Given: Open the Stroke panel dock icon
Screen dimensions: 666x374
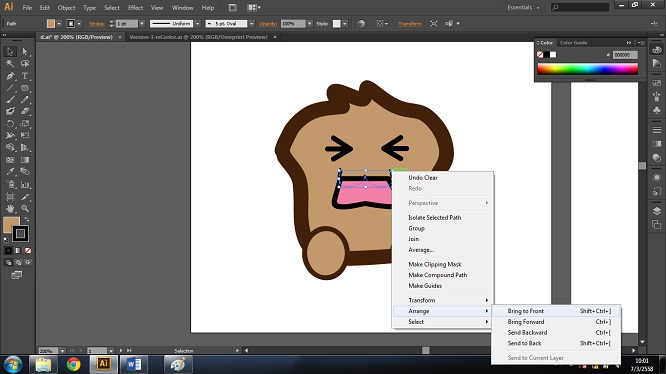Looking at the screenshot, I should tap(657, 129).
